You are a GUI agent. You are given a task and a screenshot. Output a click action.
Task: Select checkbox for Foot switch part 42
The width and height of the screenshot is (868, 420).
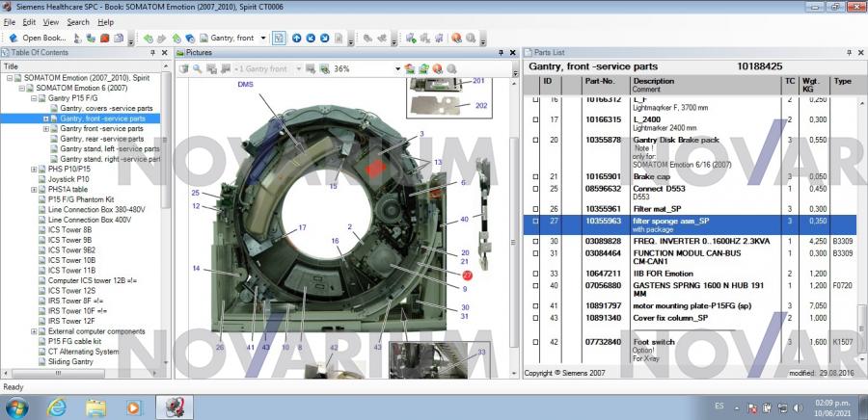(535, 342)
